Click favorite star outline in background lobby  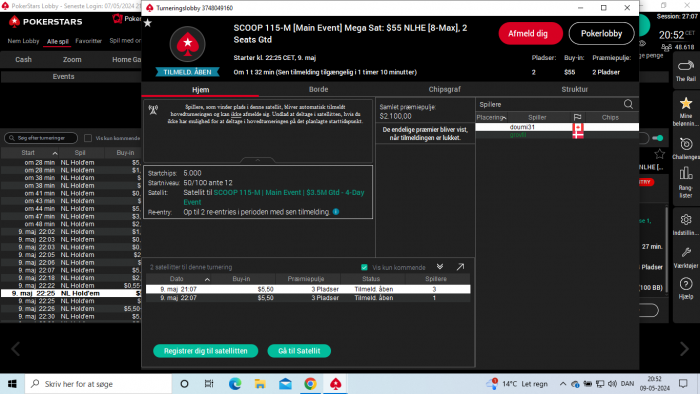pyautogui.click(x=659, y=154)
